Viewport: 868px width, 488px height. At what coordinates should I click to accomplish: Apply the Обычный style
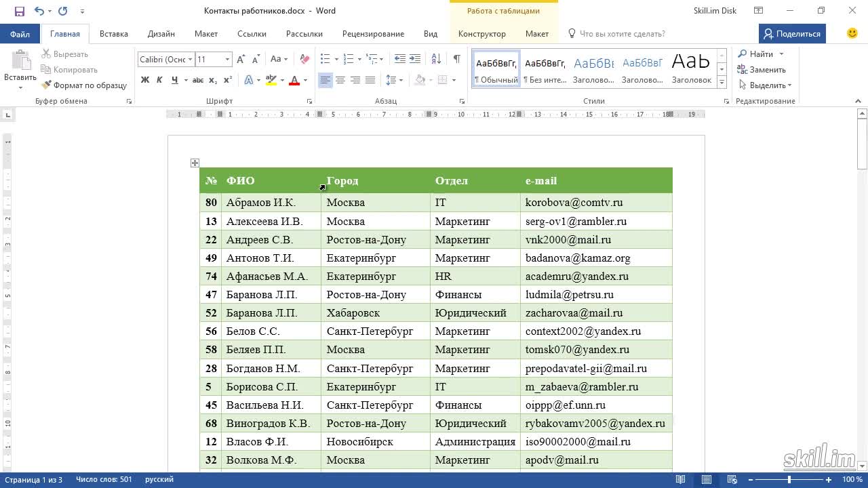pos(496,68)
